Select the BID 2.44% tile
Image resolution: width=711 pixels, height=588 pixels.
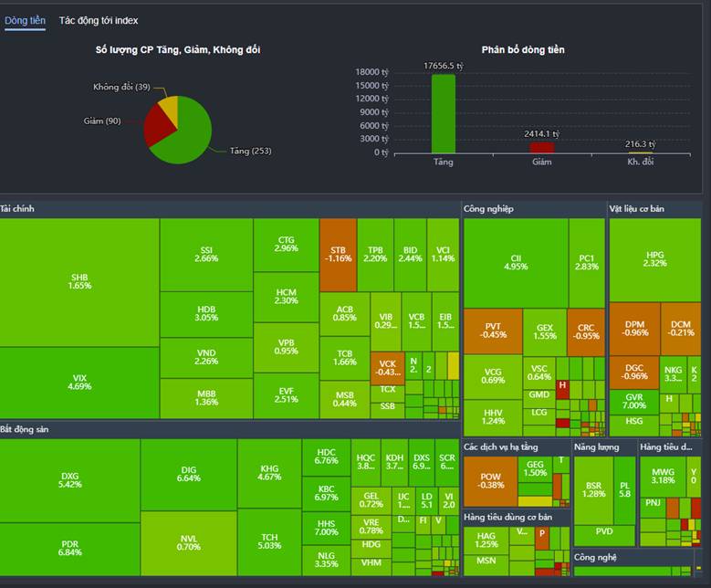click(411, 255)
